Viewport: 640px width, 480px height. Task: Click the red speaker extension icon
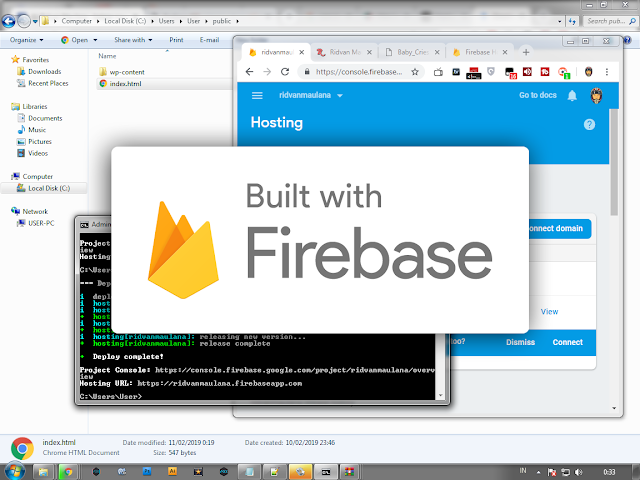pos(527,72)
